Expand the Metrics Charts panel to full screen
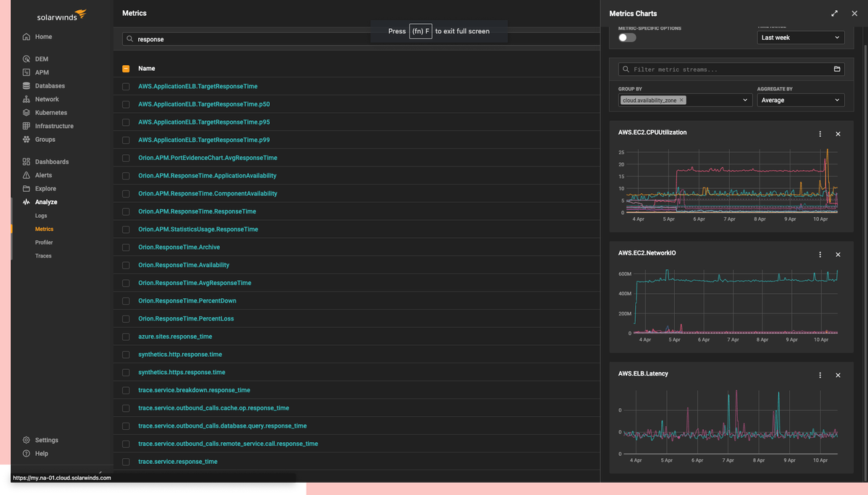868x495 pixels. [834, 13]
